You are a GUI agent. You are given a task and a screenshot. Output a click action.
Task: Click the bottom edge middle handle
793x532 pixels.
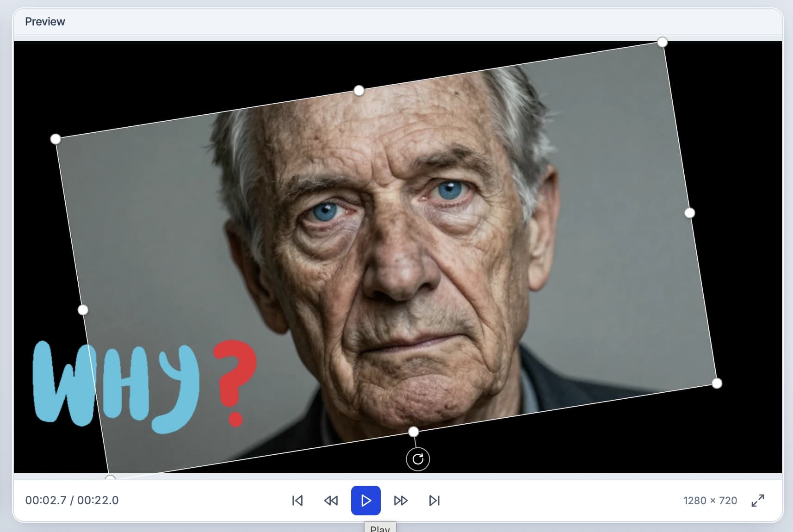pos(414,432)
